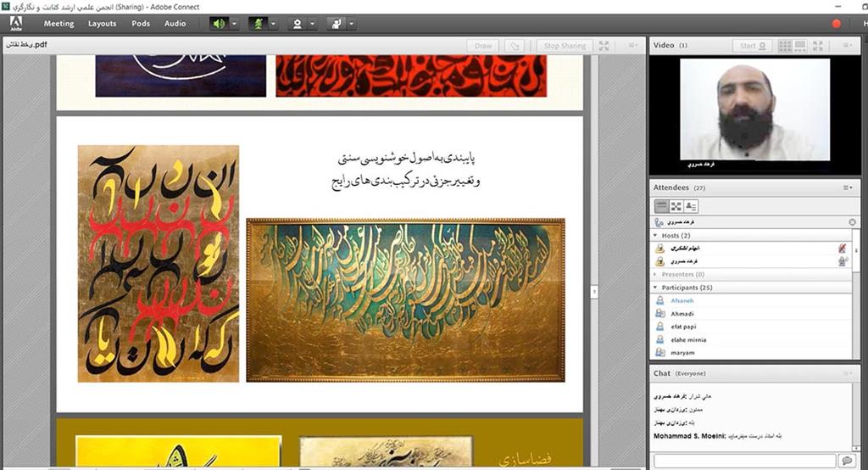
Task: Click Stop Sharing
Action: click(x=565, y=46)
